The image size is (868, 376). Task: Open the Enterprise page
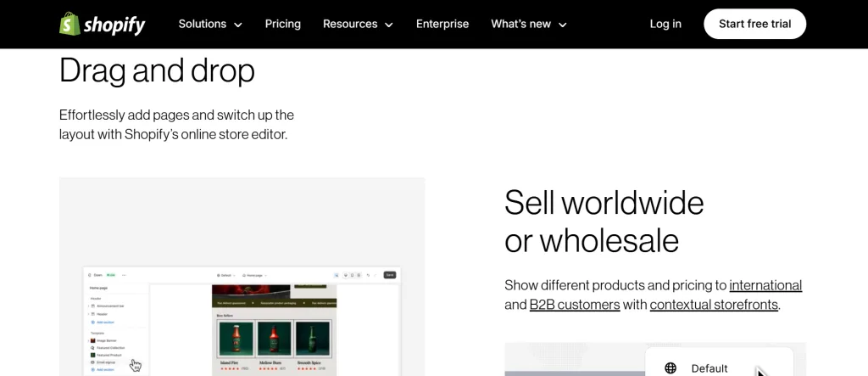click(442, 24)
